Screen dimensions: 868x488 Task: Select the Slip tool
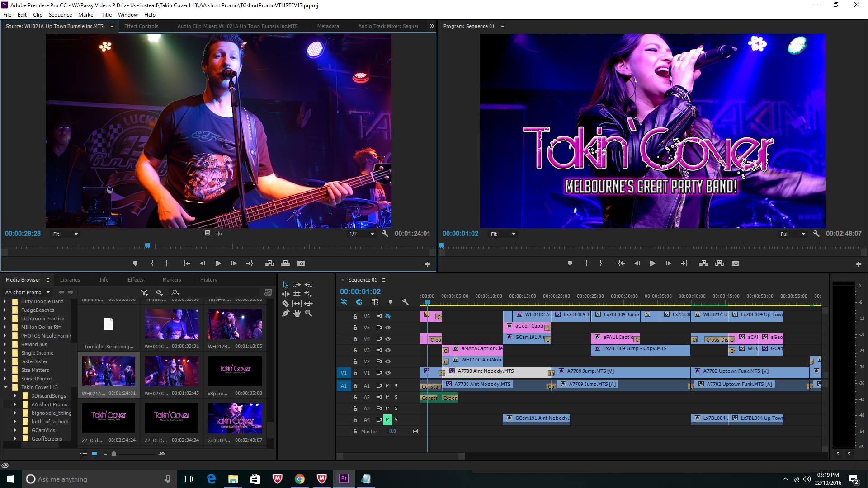(297, 304)
